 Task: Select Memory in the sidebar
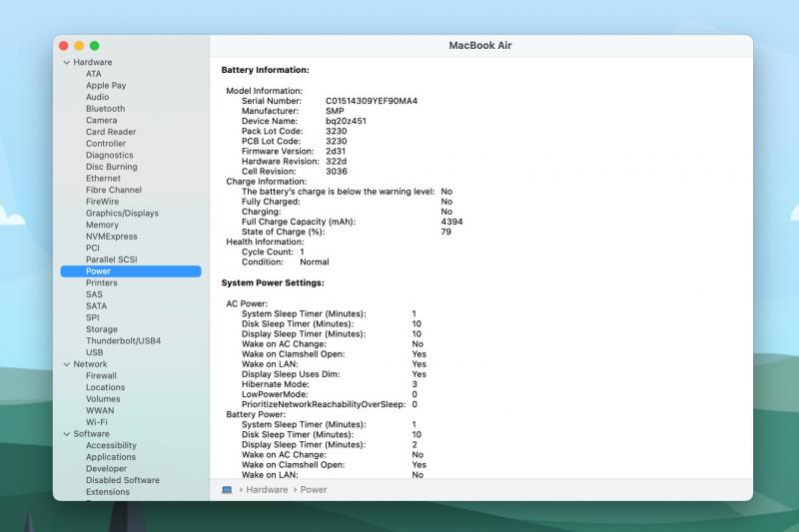(x=102, y=225)
